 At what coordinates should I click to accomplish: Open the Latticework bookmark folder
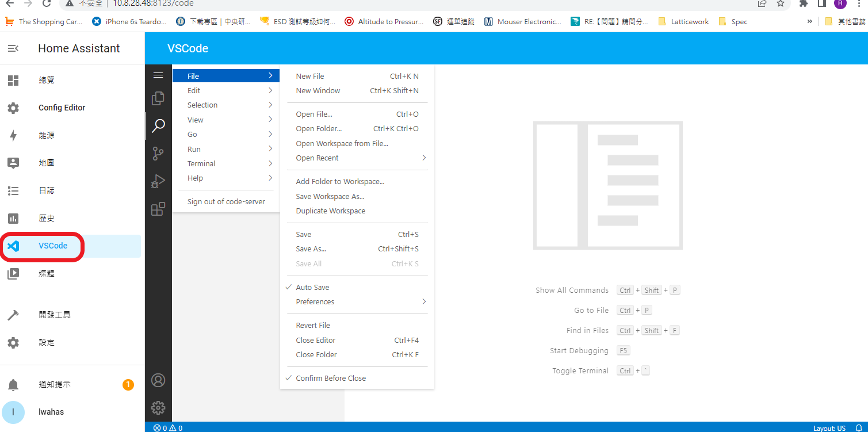tap(684, 21)
